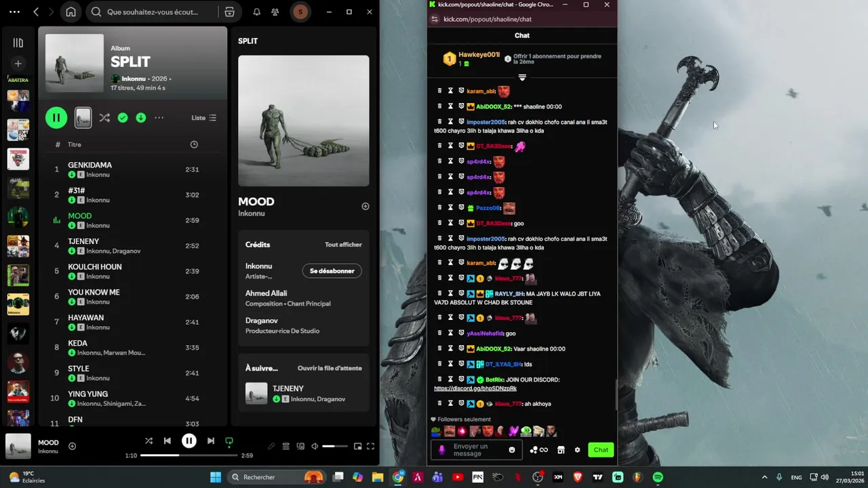Sort tracks by duration clock icon

pos(194,144)
